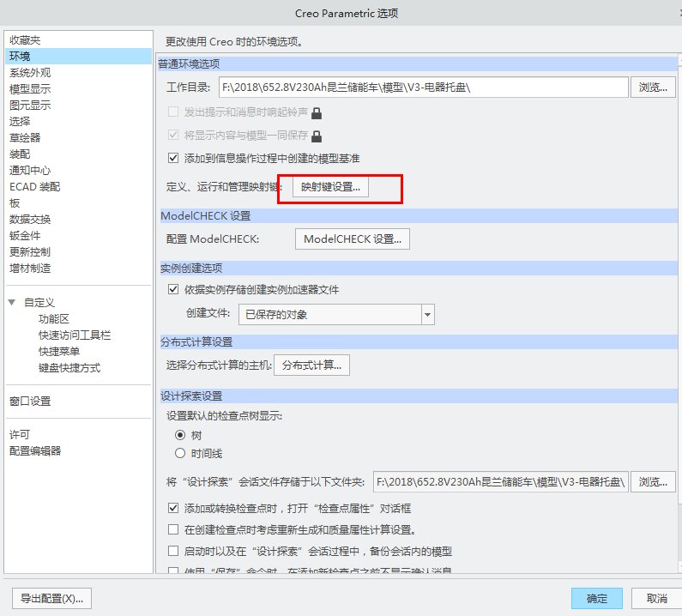The width and height of the screenshot is (682, 616).
Task: Select the 板 category
Action: point(15,203)
